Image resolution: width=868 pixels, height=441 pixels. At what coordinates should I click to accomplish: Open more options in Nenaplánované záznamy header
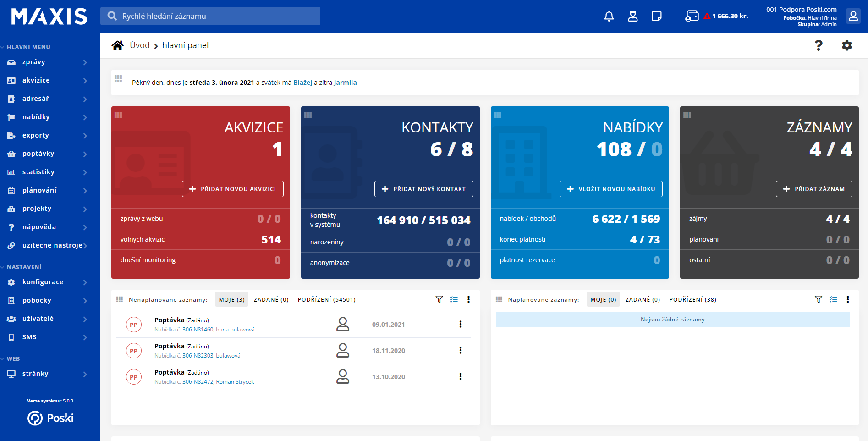468,299
